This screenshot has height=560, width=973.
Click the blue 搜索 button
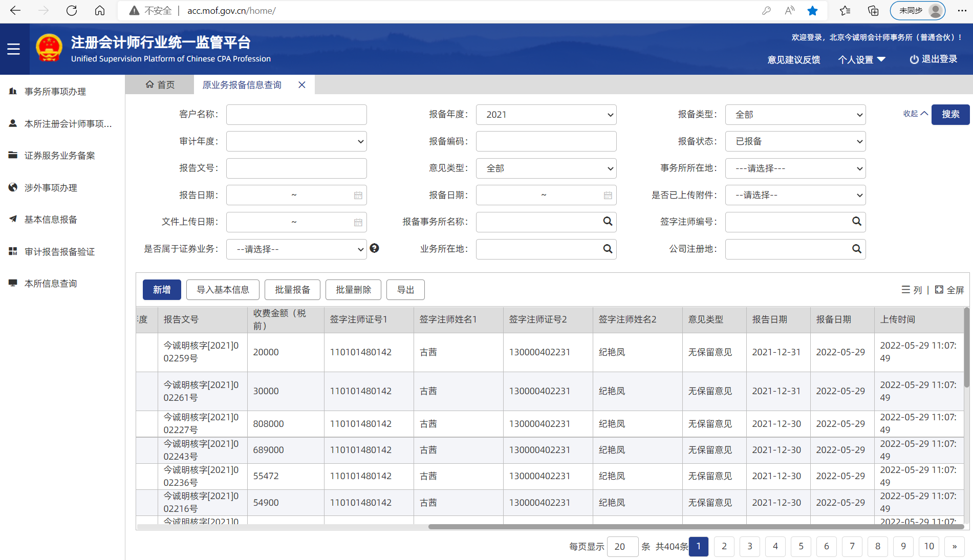tap(950, 114)
